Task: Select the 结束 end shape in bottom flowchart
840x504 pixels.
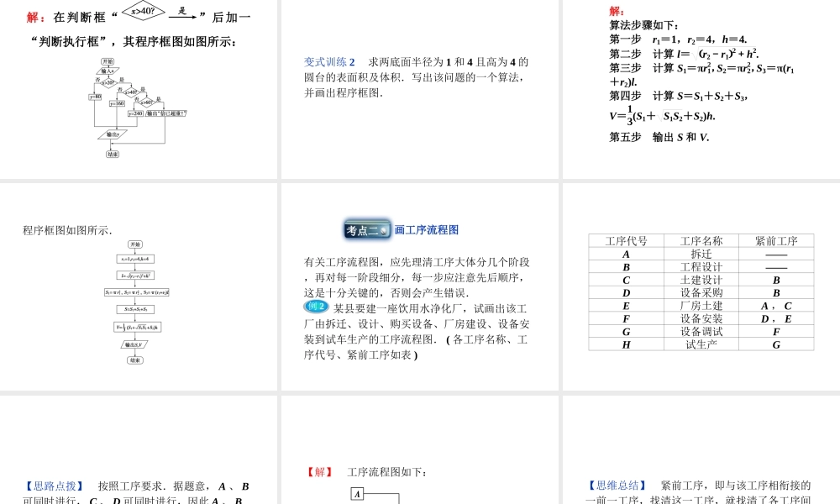Action: click(x=113, y=152)
